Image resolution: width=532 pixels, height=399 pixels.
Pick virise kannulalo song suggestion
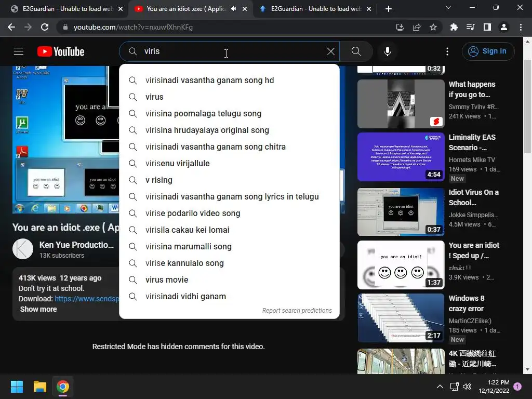point(229,263)
